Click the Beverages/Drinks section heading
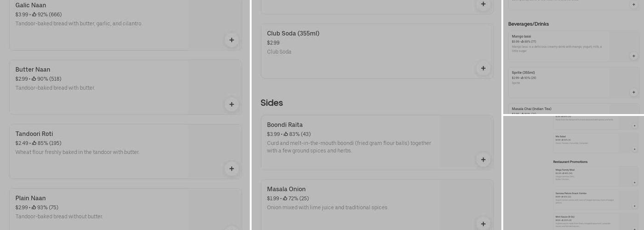644x230 pixels. [x=528, y=24]
